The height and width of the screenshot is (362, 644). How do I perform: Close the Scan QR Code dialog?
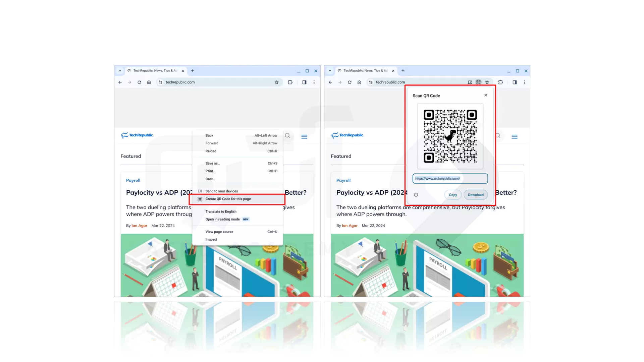coord(485,95)
